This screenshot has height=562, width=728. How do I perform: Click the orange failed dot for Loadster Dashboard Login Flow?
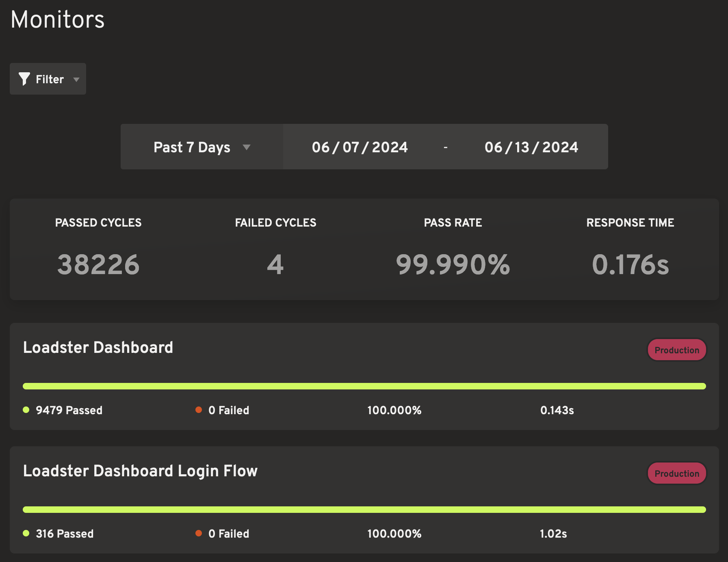click(199, 534)
